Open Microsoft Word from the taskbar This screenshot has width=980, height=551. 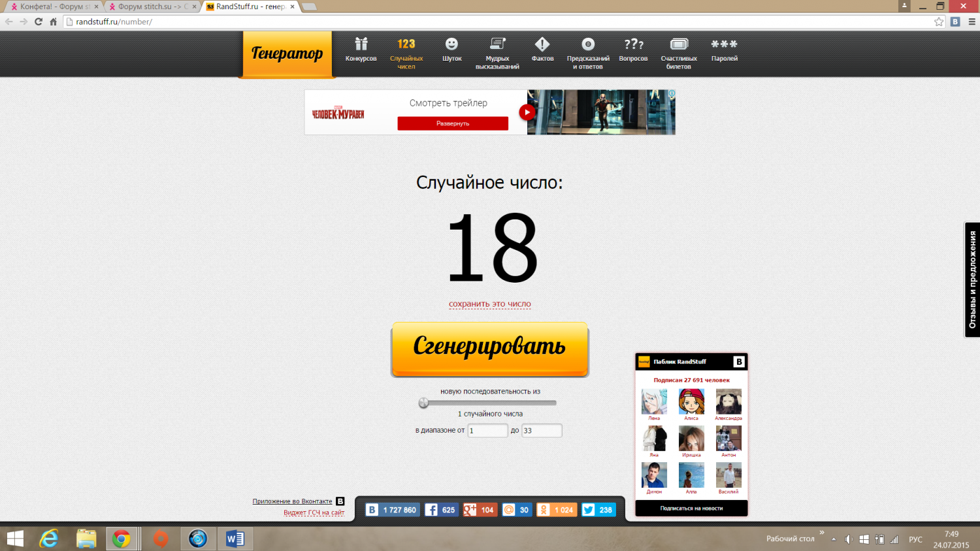click(x=235, y=539)
